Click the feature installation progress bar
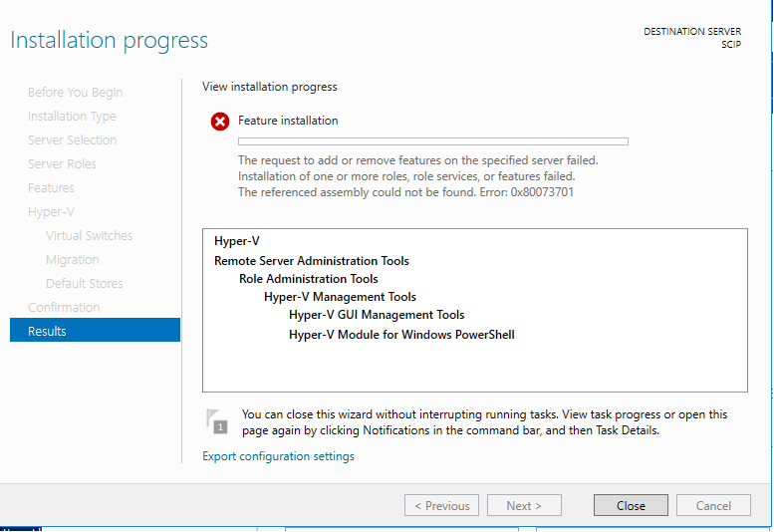This screenshot has width=774, height=532. 433,141
